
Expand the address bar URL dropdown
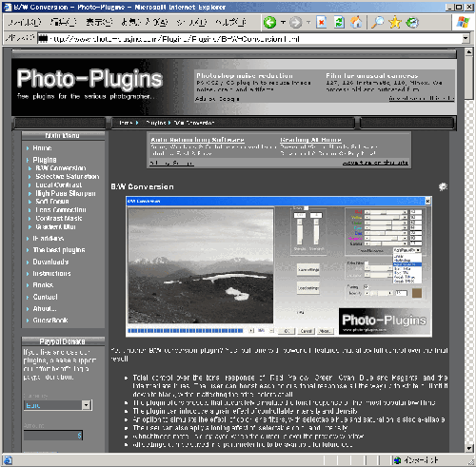466,39
